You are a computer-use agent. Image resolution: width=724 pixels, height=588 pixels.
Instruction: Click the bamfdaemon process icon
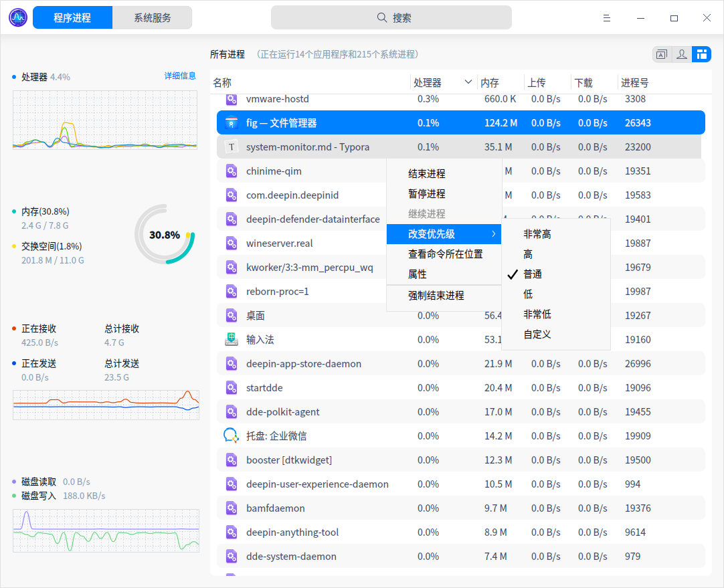coord(232,508)
